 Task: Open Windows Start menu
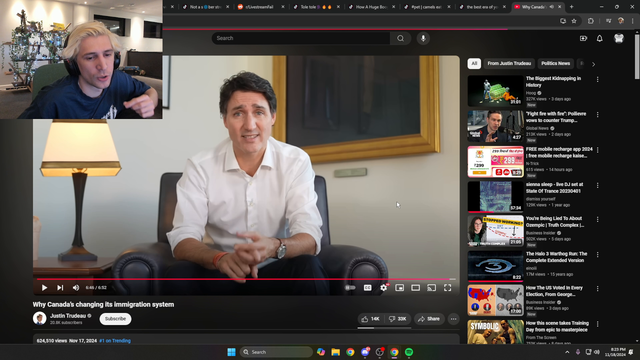click(x=231, y=352)
